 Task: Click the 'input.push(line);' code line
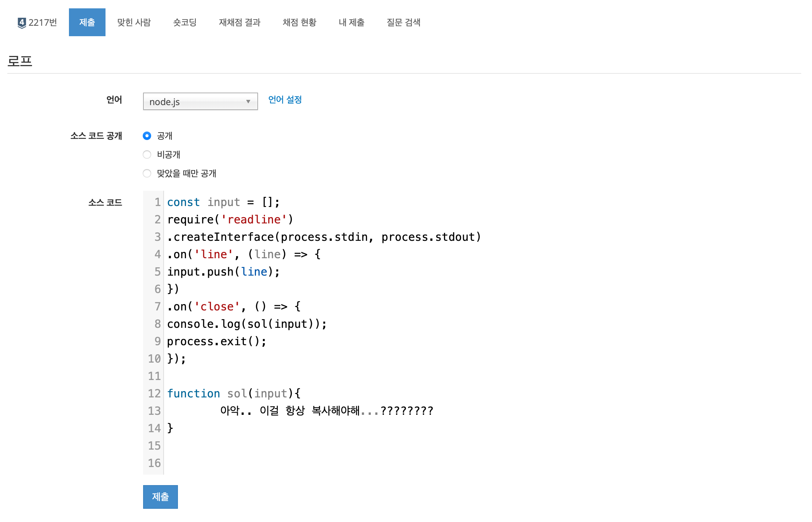coord(223,272)
